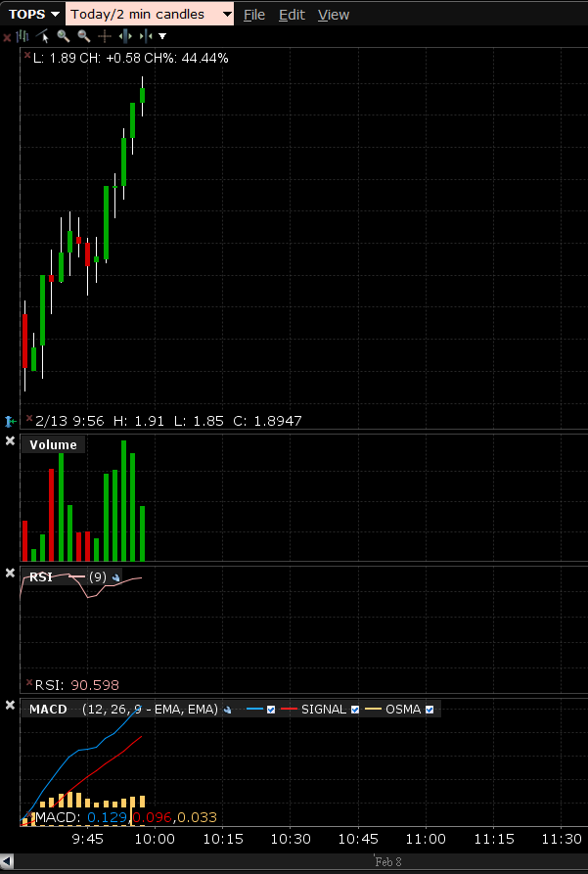Viewport: 588px width, 874px height.
Task: Click the blue icon left of OHLC readout
Action: pos(10,421)
